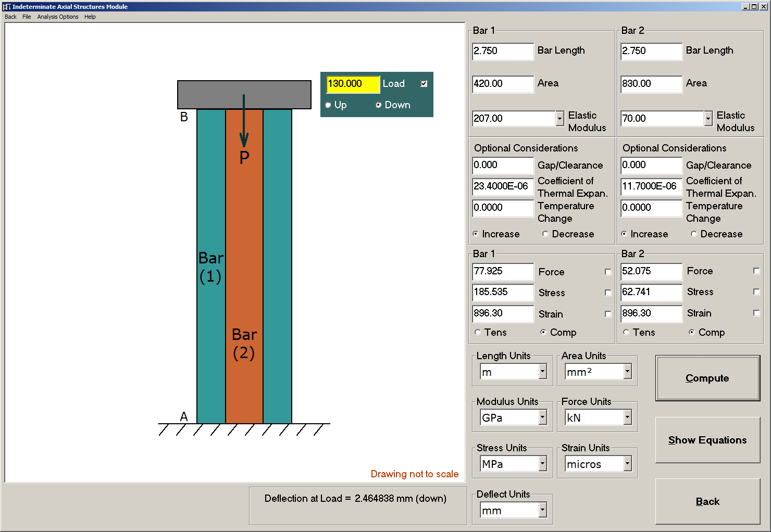Edit the yellow Load value field
Screen dimensions: 771x532
tap(352, 84)
